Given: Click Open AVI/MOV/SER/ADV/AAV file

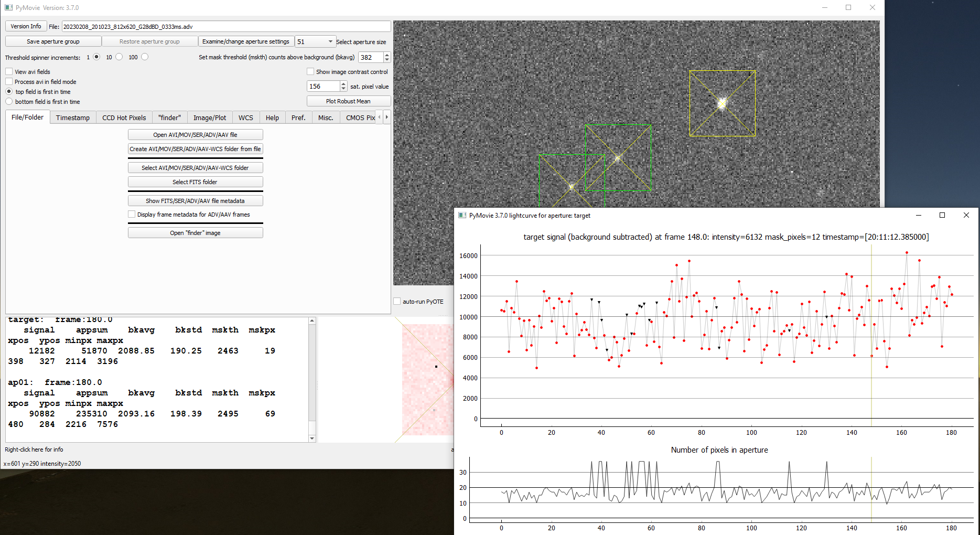Looking at the screenshot, I should click(195, 135).
